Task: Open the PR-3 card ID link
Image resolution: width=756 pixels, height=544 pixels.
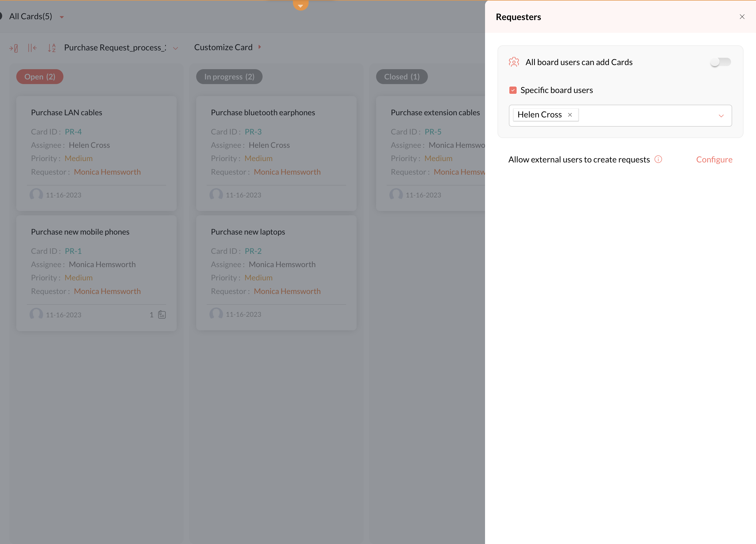Action: point(253,132)
